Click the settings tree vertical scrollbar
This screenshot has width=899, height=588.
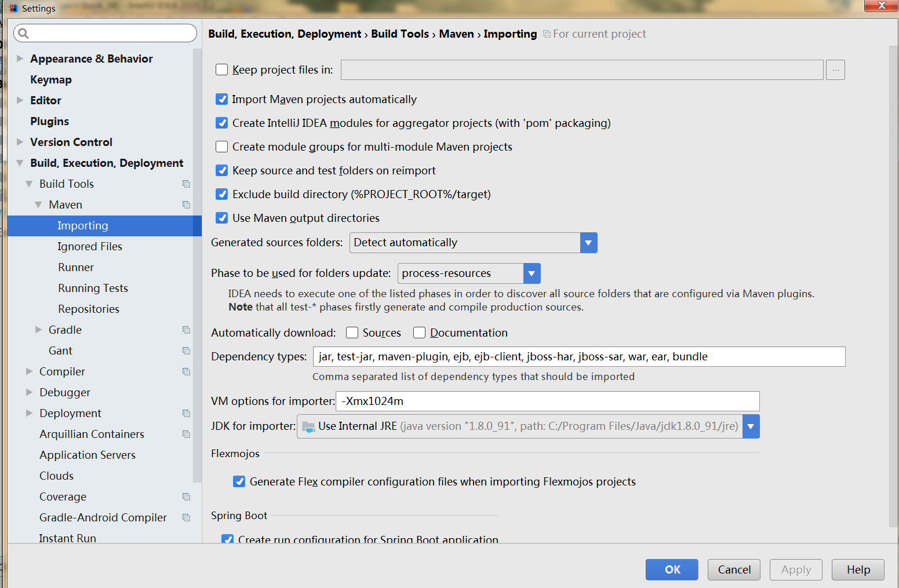click(197, 265)
